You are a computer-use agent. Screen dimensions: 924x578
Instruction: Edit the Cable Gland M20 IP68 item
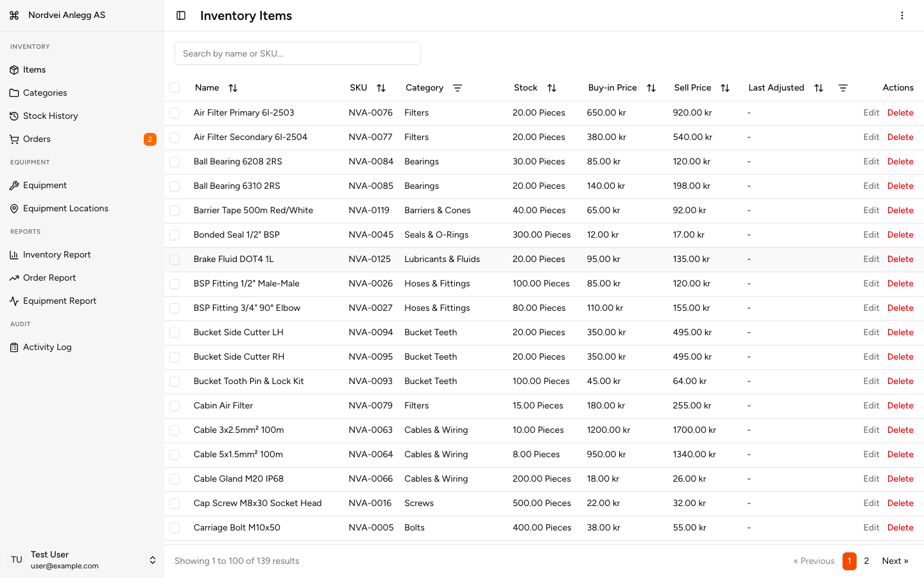point(871,478)
